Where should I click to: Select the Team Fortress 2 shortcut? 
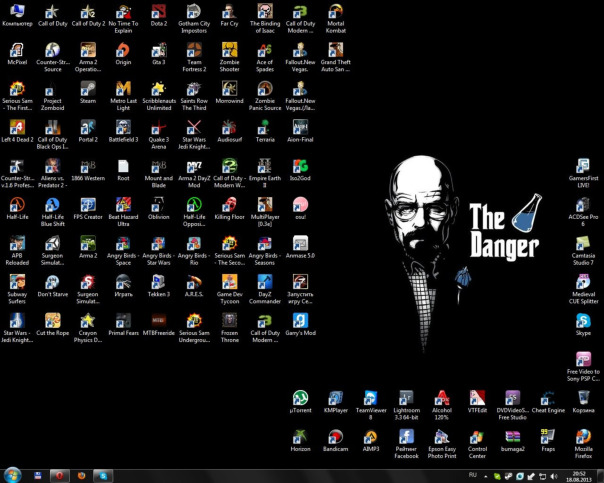194,57
